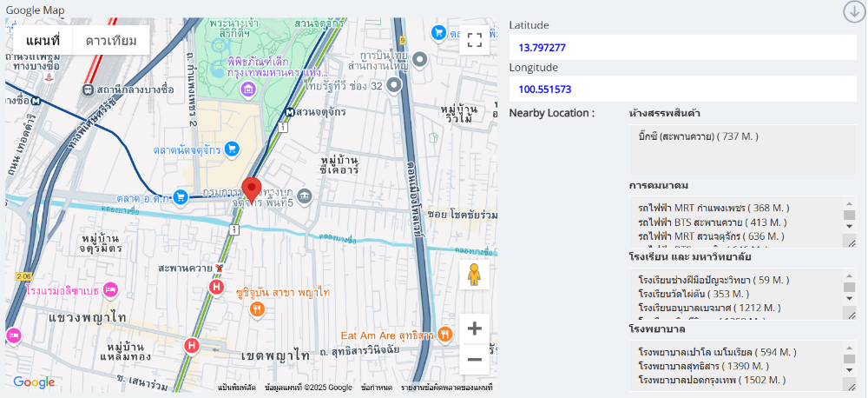Click บิ๊กซี (สะพานควาย) 737 M. entry
This screenshot has height=398, width=868.
[x=698, y=136]
